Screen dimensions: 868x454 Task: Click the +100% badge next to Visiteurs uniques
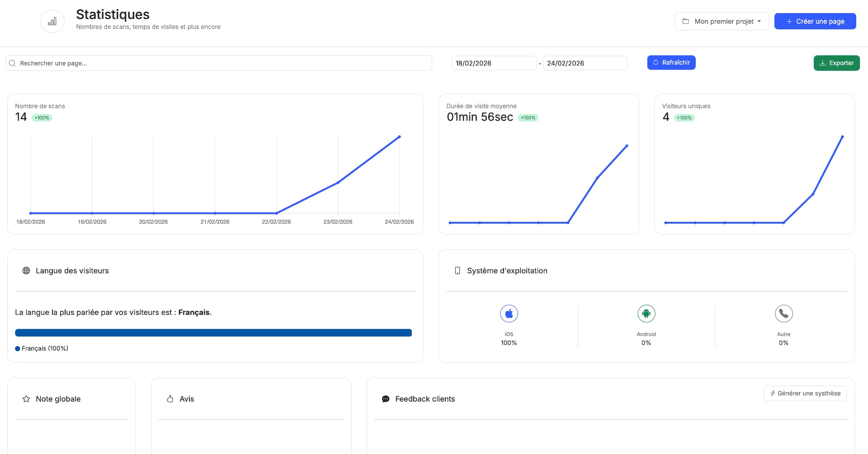coord(684,118)
